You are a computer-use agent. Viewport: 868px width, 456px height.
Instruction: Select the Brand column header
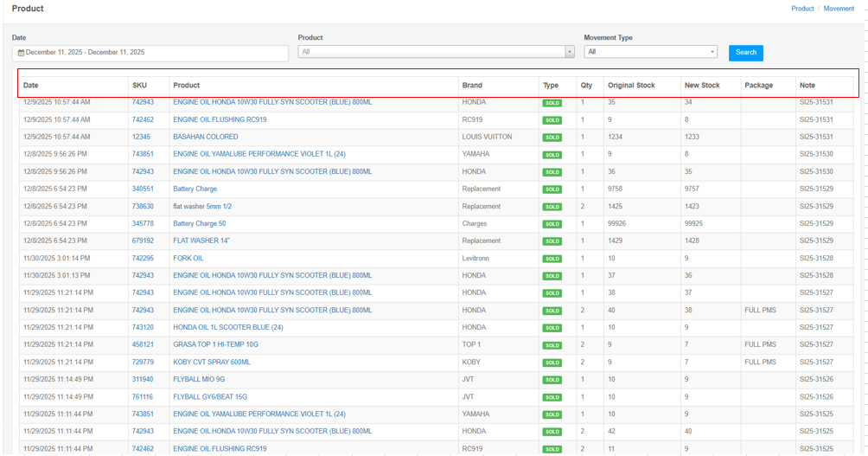[x=472, y=86]
